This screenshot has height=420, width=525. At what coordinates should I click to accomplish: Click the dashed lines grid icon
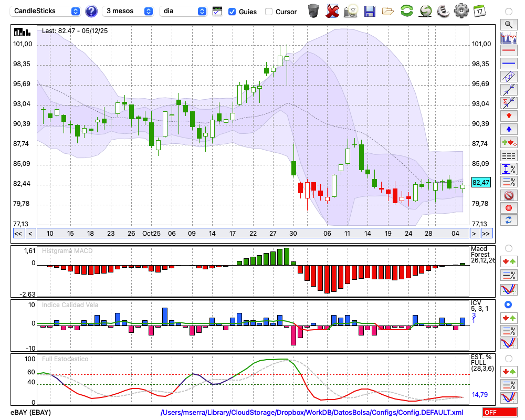click(509, 156)
